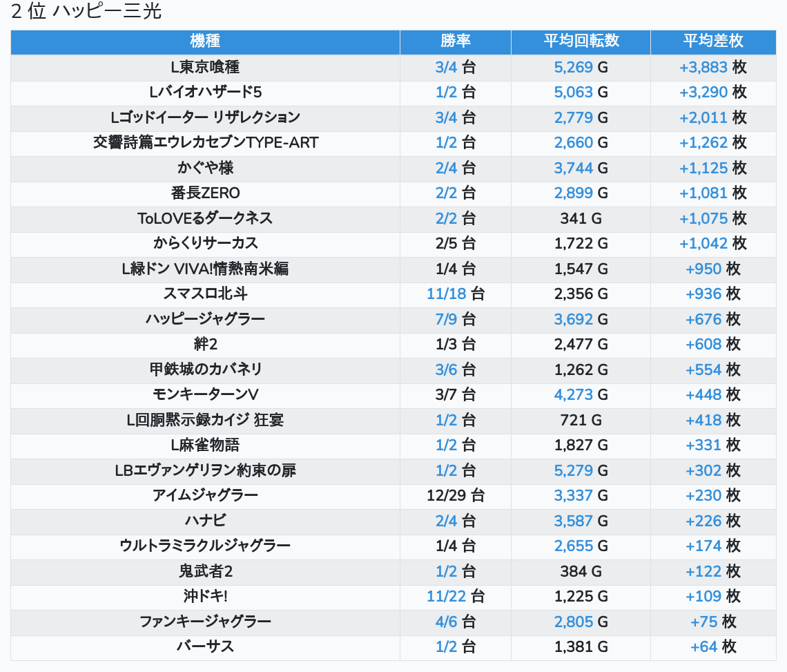The height and width of the screenshot is (672, 787).
Task: Click the 5,269 G average spins value
Action: pos(581,67)
